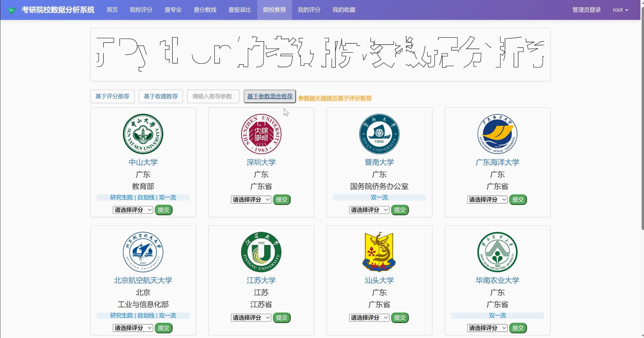644x338 pixels.
Task: Click the Beihang University logo
Action: 143,252
